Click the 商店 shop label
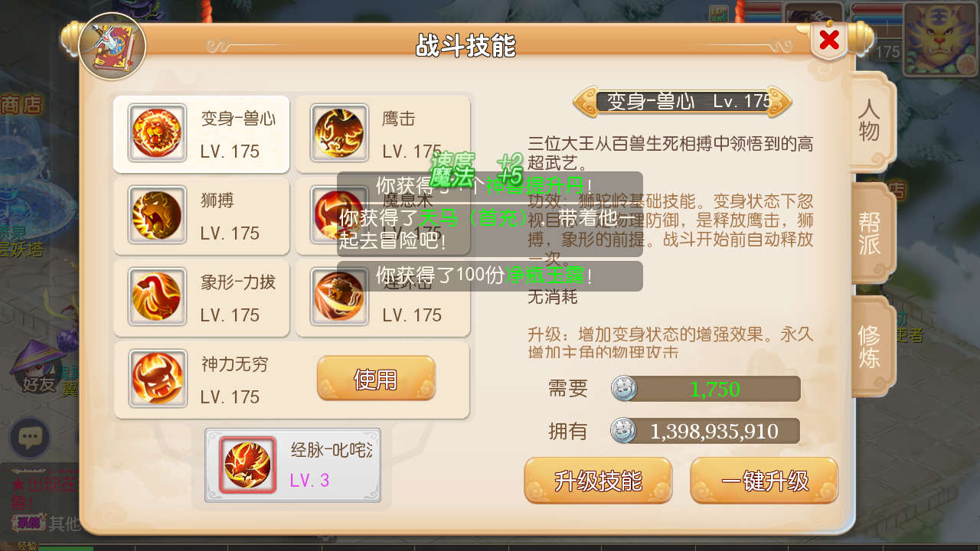980x551 pixels. (x=21, y=105)
